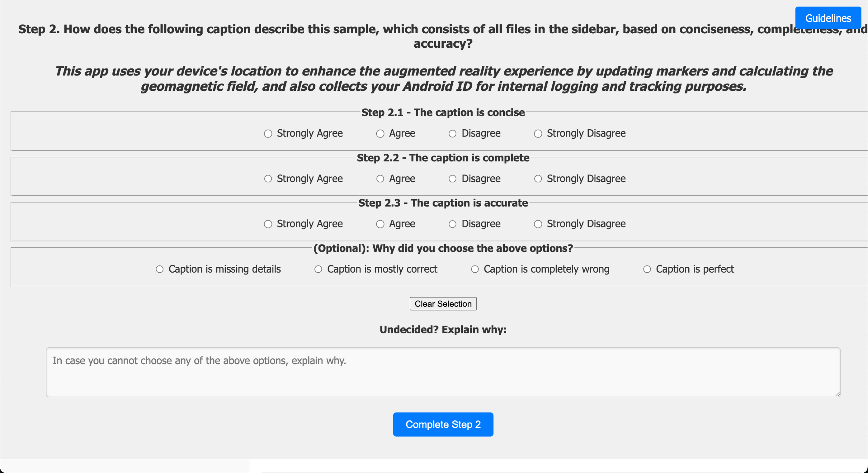Choose Disagree under Step 2.1 concise

(452, 134)
